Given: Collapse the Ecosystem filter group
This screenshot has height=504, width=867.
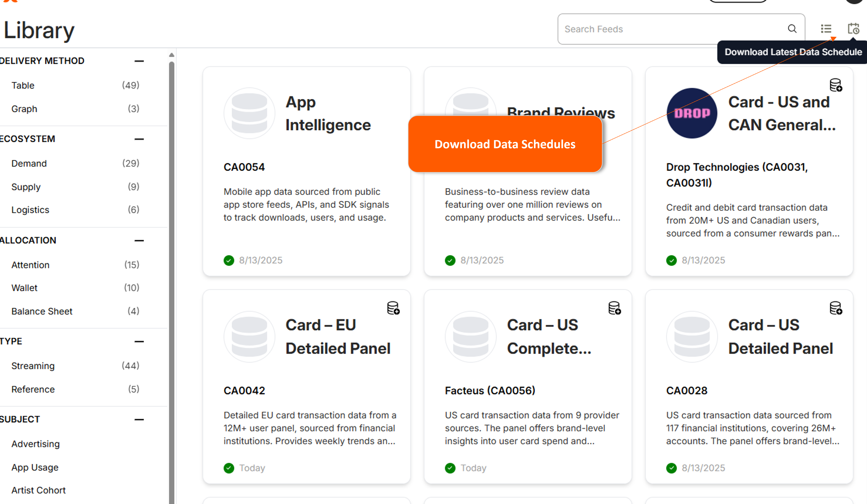Looking at the screenshot, I should (139, 139).
